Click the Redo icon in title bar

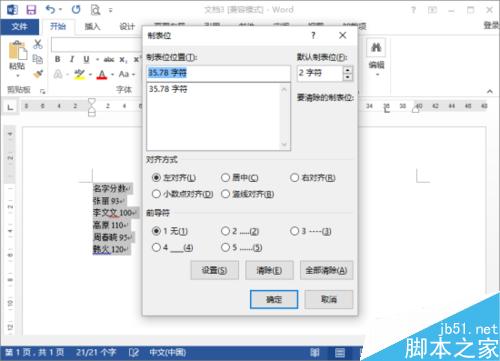(x=76, y=9)
